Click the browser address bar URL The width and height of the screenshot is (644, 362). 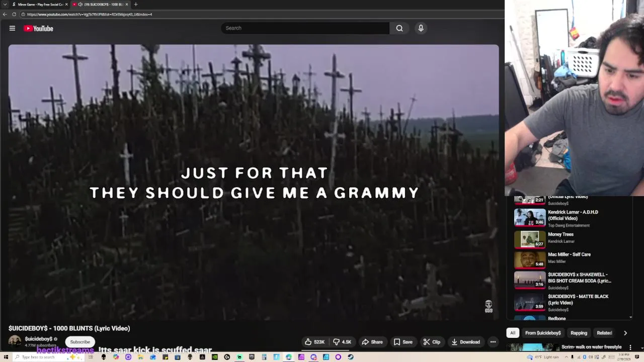90,15
